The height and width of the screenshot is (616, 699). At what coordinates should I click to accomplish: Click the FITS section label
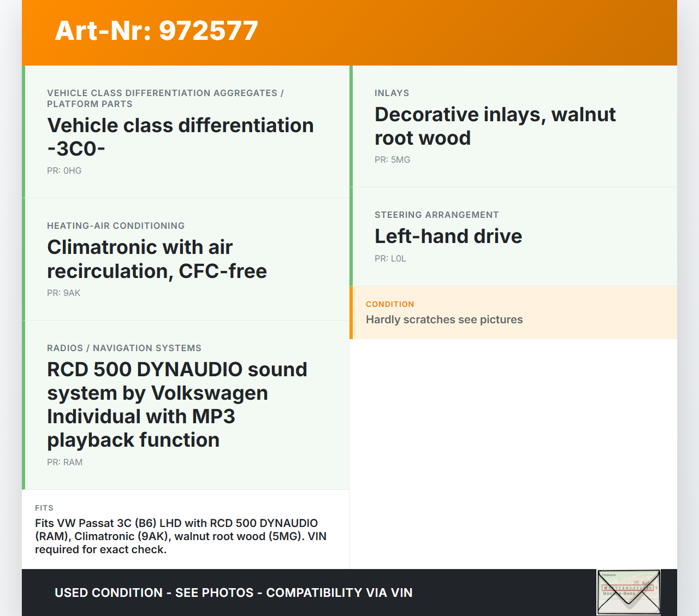[x=44, y=508]
